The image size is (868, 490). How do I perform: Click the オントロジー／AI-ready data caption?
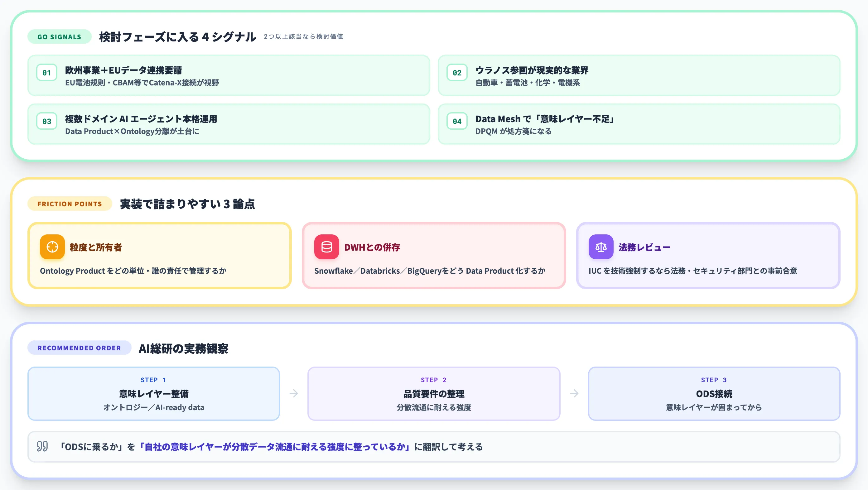click(x=154, y=407)
